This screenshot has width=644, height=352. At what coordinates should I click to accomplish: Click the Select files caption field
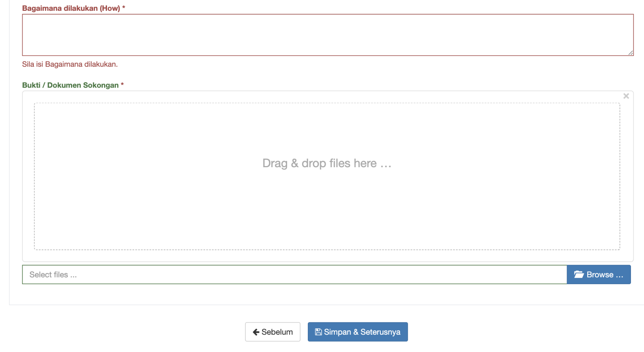coord(294,275)
